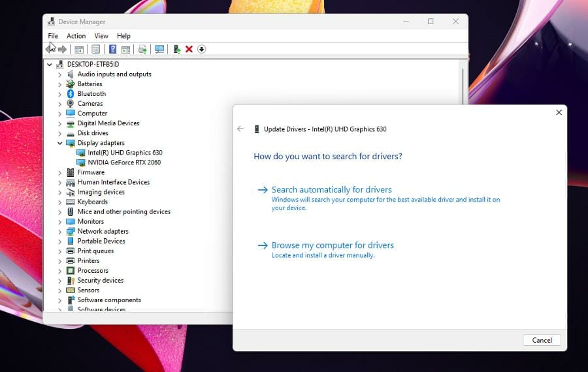Screen dimensions: 588x372
Task: Click the Keyboards category icon
Action: click(x=71, y=202)
